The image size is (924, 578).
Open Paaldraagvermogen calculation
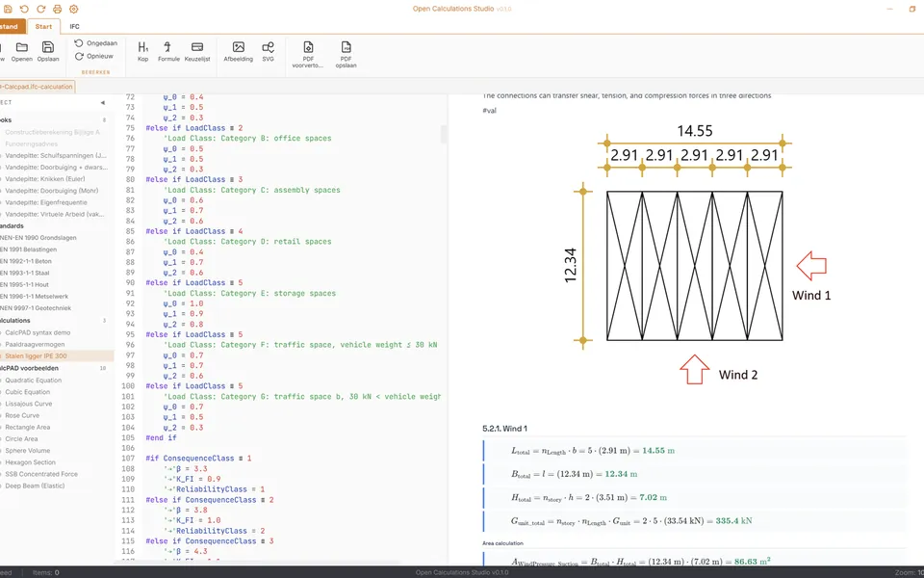[x=35, y=345]
